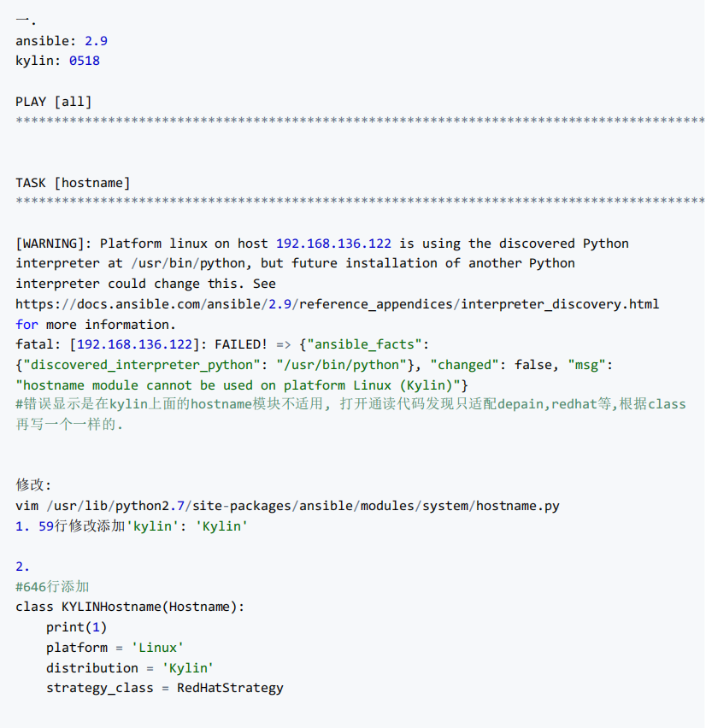Click the "kylin: 0518" line
This screenshot has height=728, width=706.
pos(58,61)
